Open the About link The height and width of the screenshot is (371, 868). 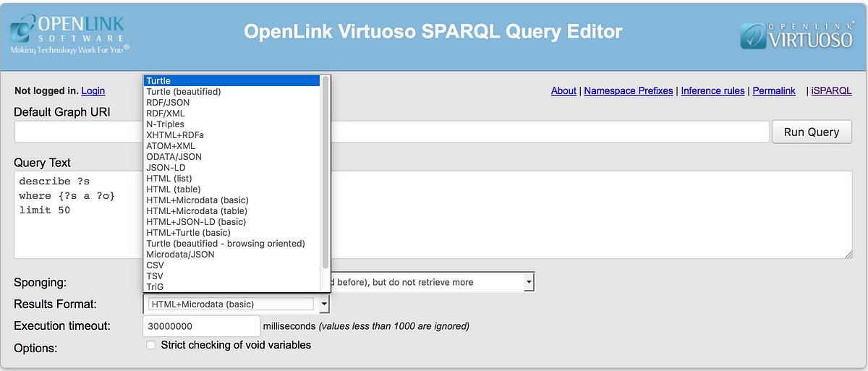pyautogui.click(x=563, y=90)
